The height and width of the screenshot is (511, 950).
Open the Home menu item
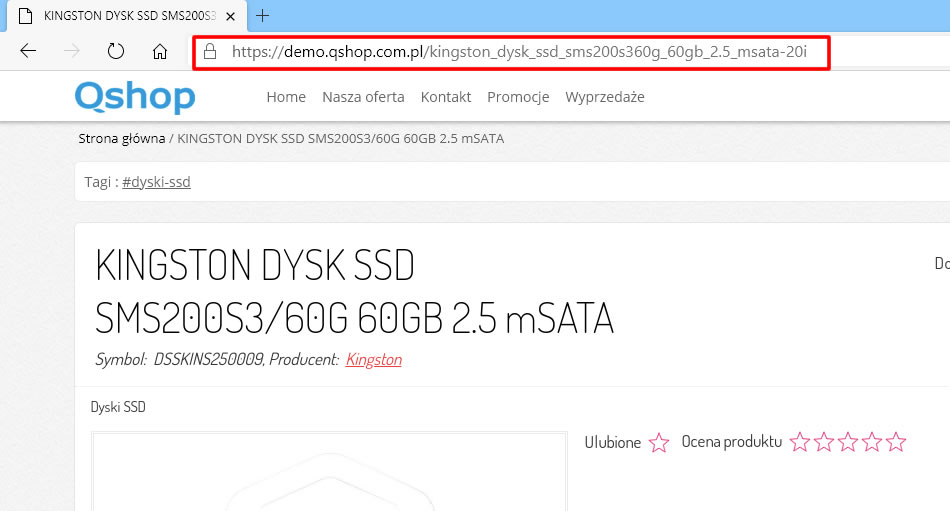pyautogui.click(x=286, y=97)
